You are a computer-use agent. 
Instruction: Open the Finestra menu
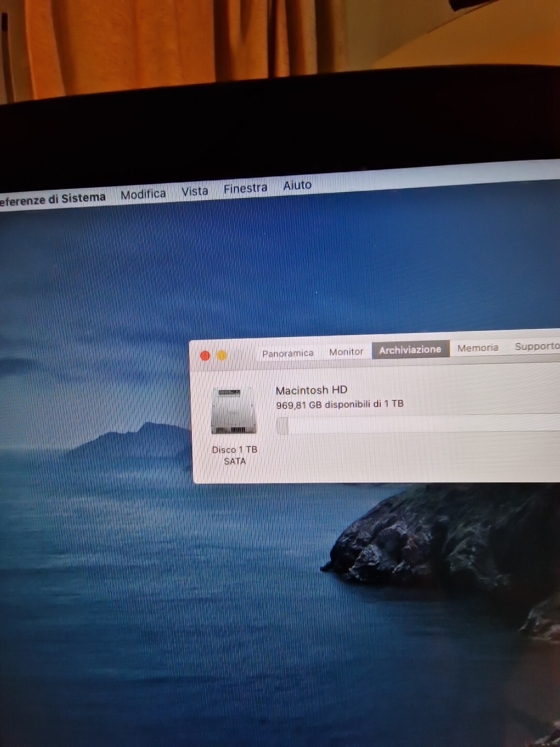pos(245,188)
